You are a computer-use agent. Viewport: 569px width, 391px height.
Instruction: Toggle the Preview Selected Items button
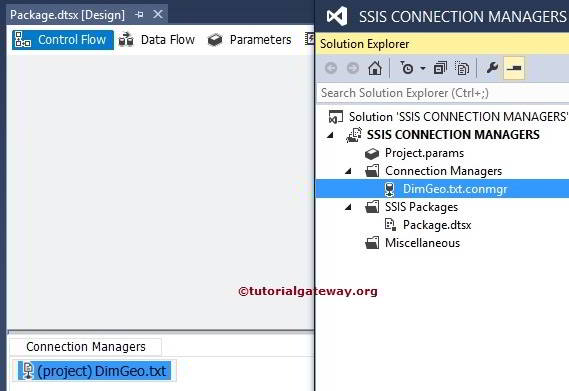514,68
